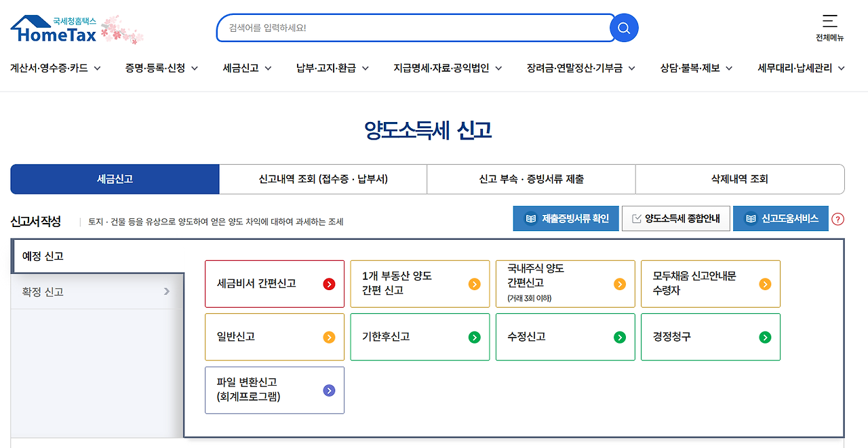The image size is (868, 448).
Task: Click the red question mark help icon
Action: click(x=839, y=219)
